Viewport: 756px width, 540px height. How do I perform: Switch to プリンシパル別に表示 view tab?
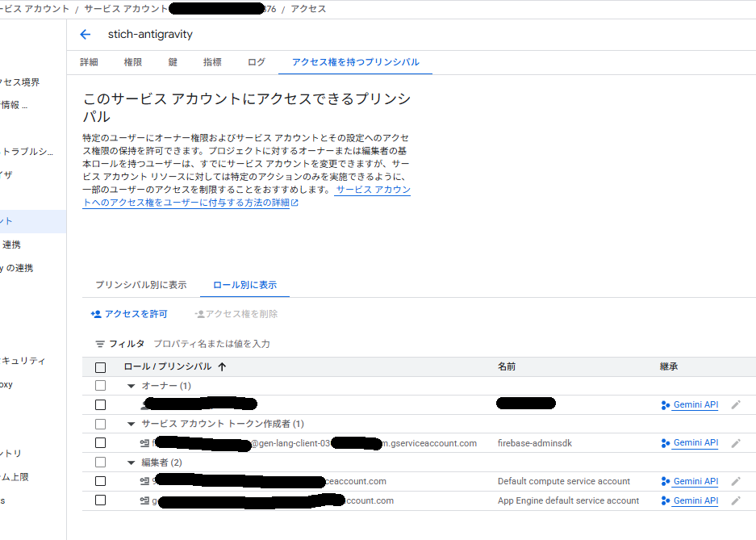[141, 285]
